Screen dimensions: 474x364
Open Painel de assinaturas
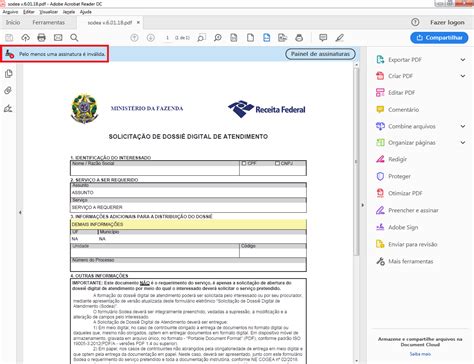coord(320,54)
